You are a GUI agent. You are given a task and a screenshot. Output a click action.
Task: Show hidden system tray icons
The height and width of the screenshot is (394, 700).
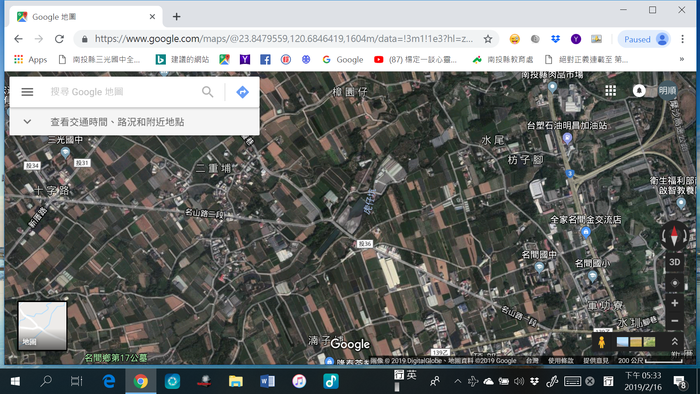tap(457, 382)
